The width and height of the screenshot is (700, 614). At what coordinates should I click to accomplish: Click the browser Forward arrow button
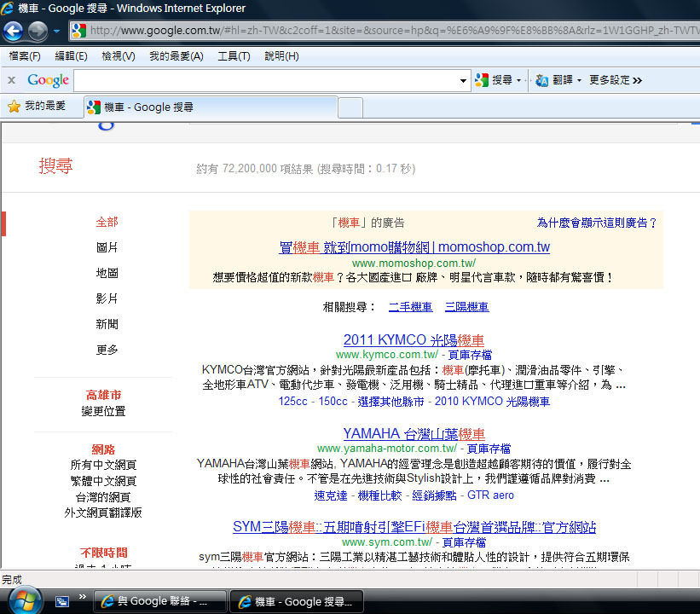click(38, 31)
